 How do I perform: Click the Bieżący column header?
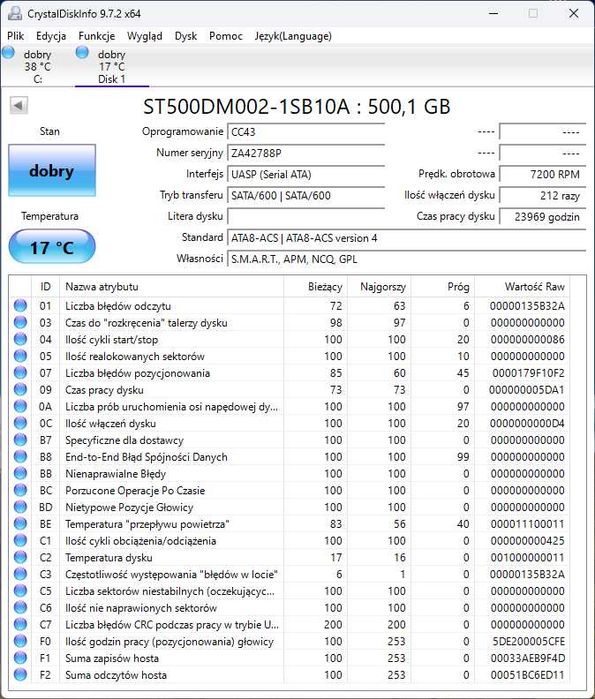tap(315, 287)
